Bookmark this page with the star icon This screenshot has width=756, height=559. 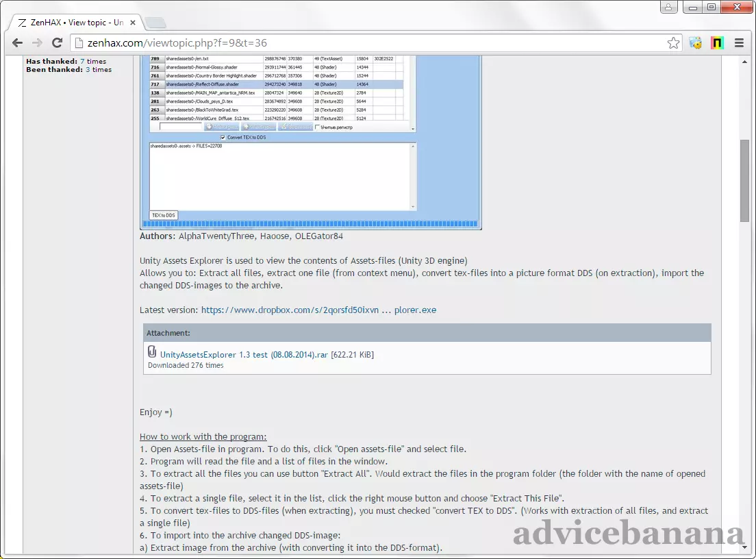674,43
